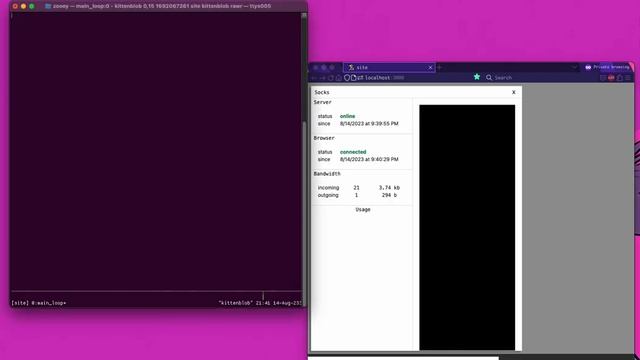Open the browser hamburger application menu

[628, 78]
